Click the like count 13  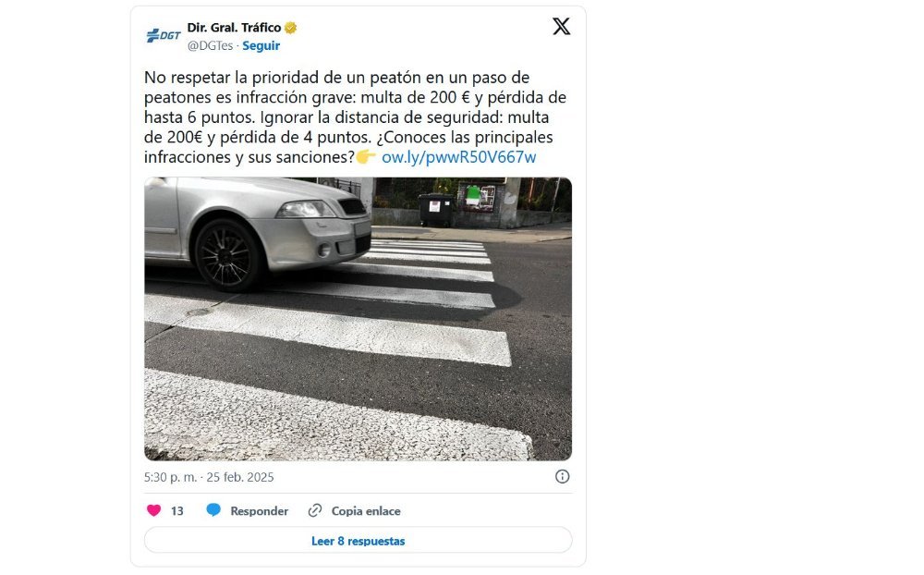click(x=177, y=510)
